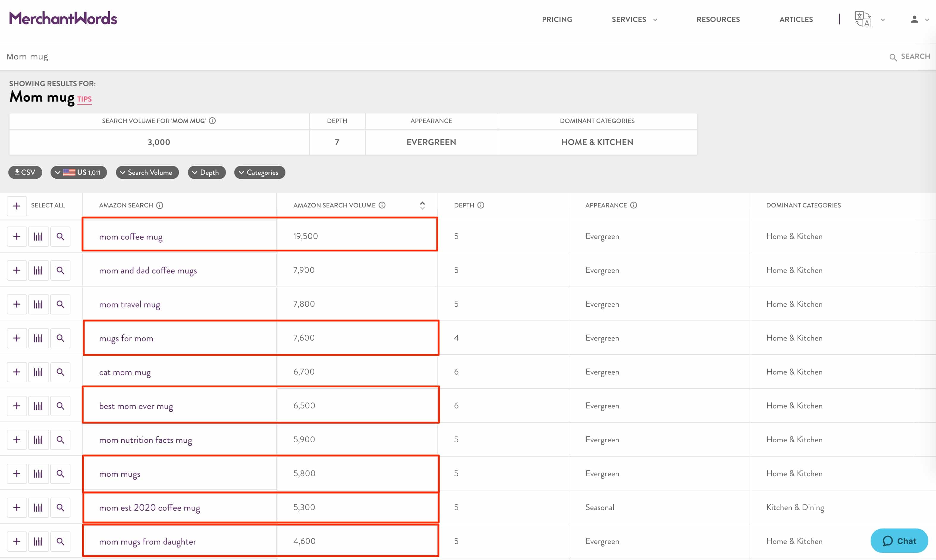Add mom coffee mug row with plus
Screen dimensions: 936x560
(17, 237)
